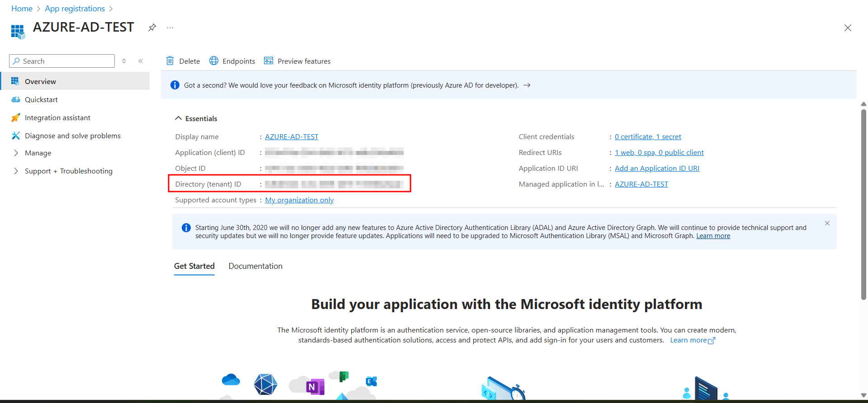Open Learn more in ADAL notice

(713, 236)
